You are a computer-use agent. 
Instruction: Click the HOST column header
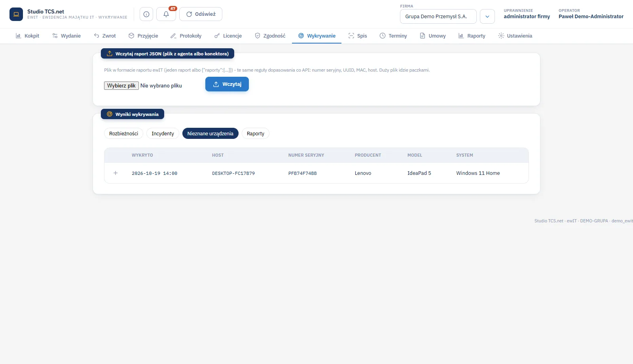(x=218, y=155)
